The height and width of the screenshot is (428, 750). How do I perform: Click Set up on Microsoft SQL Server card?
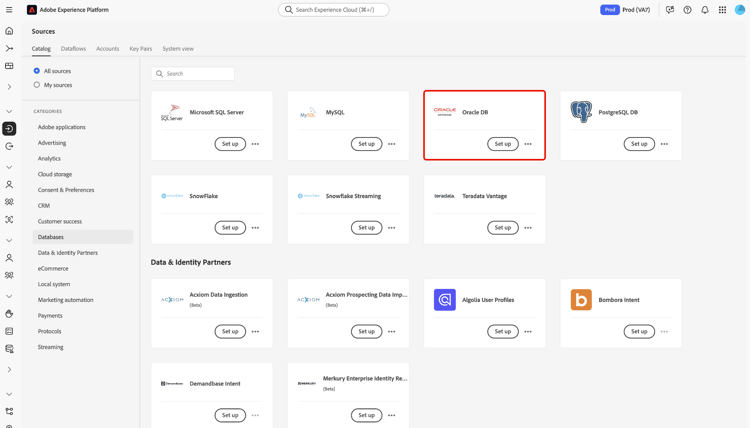pos(230,144)
